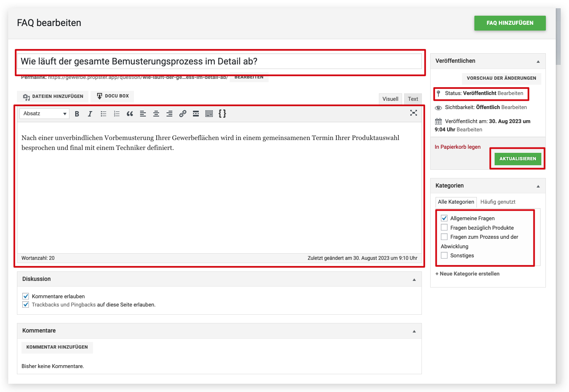Image resolution: width=569 pixels, height=392 pixels.
Task: Disable Kommentare erlauben checkbox
Action: click(x=26, y=296)
